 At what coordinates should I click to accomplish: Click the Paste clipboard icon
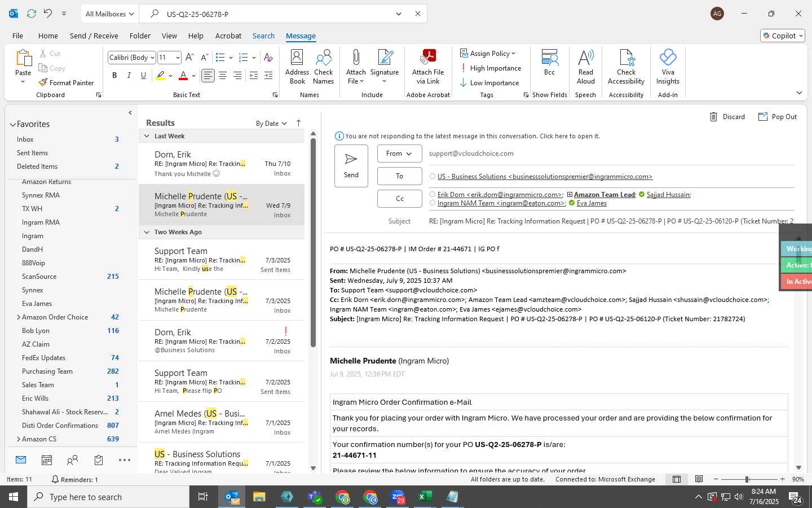tap(23, 58)
